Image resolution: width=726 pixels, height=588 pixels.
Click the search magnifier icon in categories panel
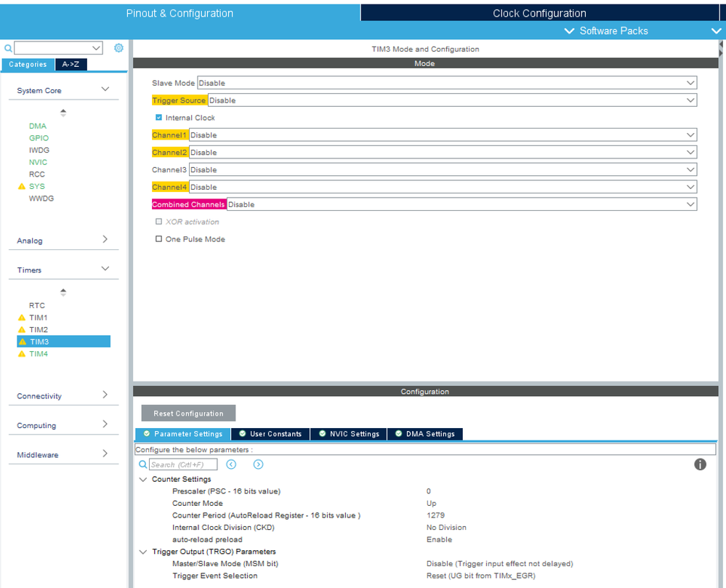8,48
